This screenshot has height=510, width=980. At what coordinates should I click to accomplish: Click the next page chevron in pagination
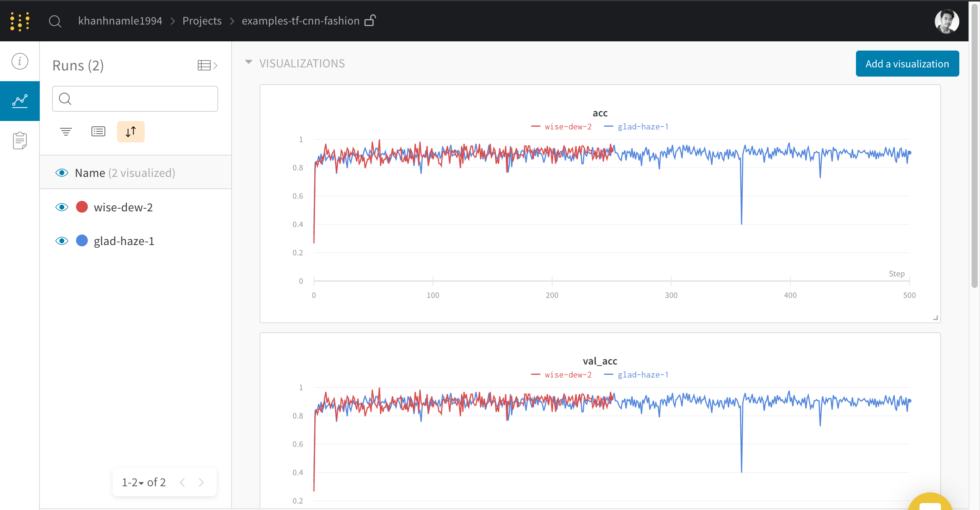tap(201, 482)
